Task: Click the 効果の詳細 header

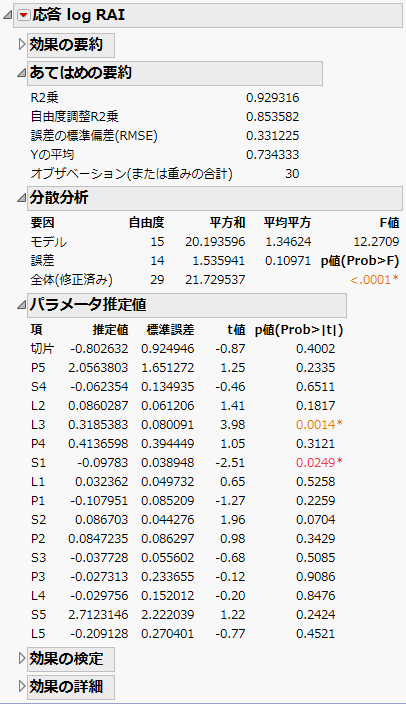Action: coord(71,687)
